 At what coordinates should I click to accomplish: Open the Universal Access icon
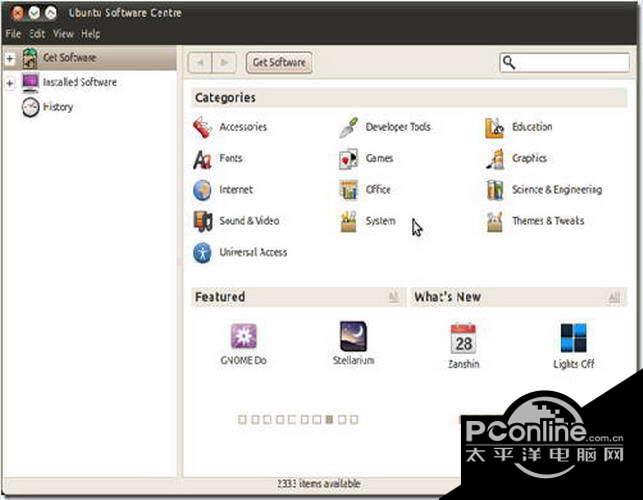[x=202, y=253]
